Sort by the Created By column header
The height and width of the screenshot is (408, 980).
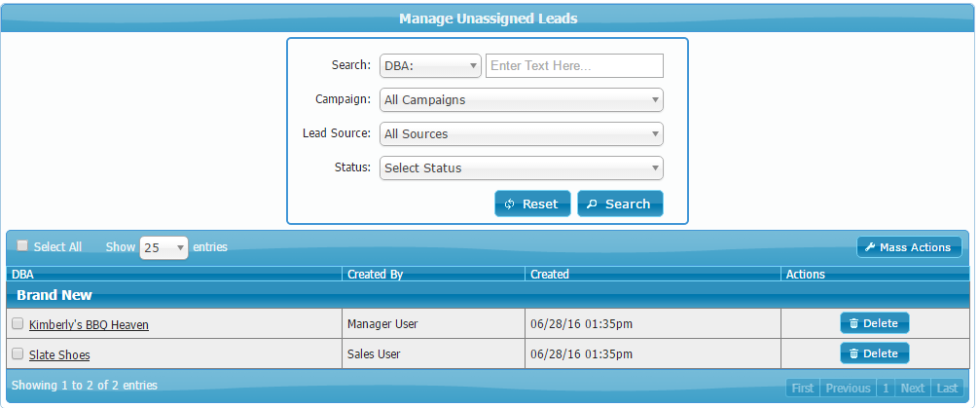(375, 275)
